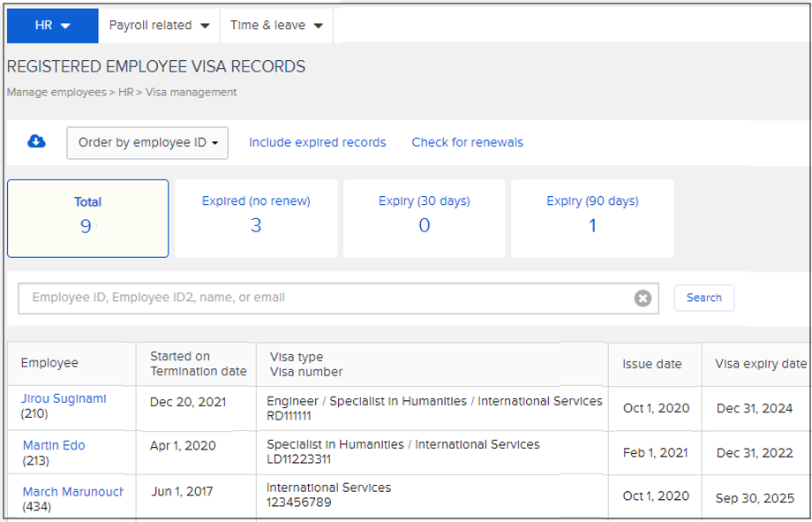Open the Payroll related dropdown

click(158, 25)
